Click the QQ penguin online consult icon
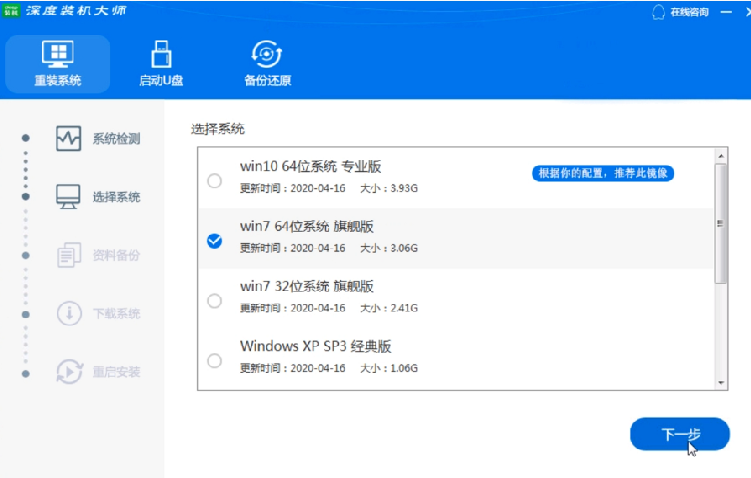 pyautogui.click(x=658, y=12)
